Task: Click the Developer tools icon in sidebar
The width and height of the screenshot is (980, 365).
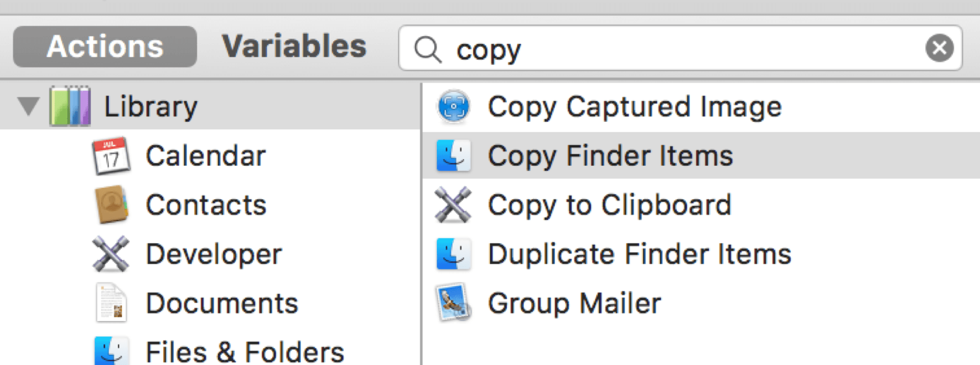Action: point(111,254)
